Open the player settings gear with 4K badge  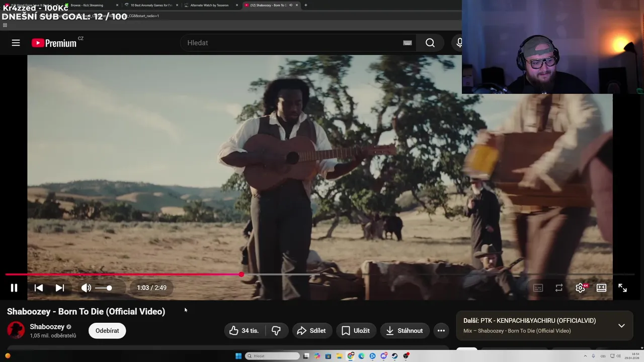[581, 288]
